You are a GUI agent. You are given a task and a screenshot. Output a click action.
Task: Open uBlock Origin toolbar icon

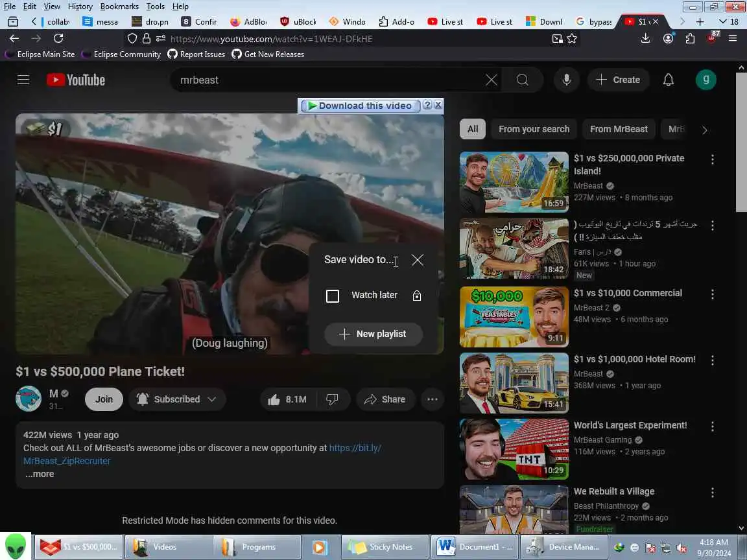point(712,38)
